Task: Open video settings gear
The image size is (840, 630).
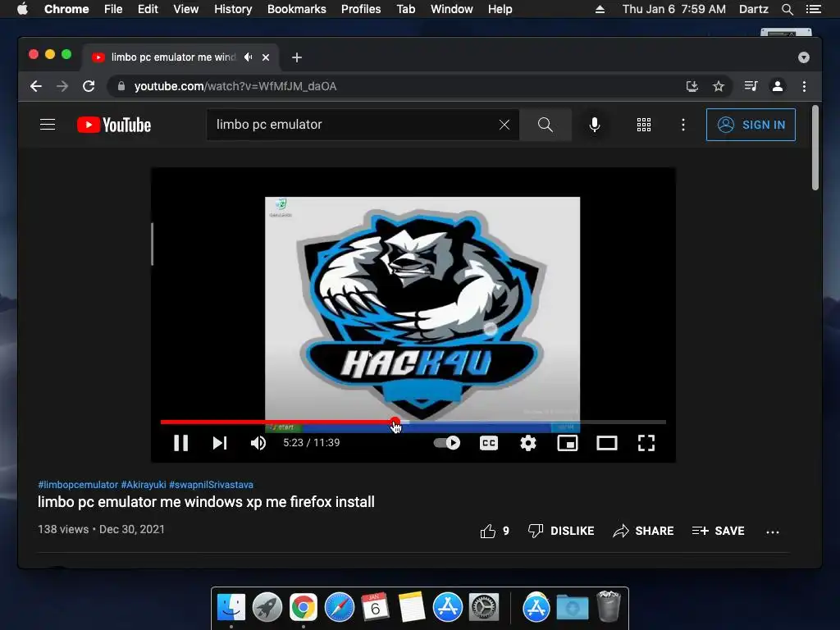Action: [x=528, y=443]
